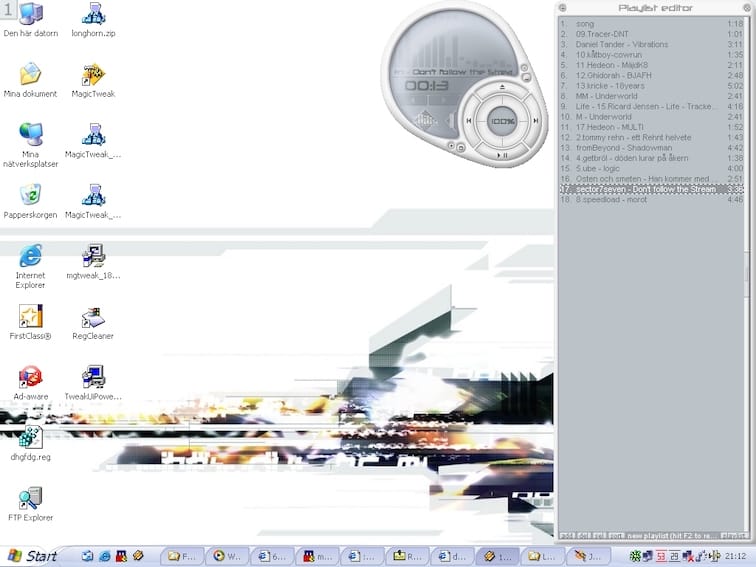Screen dimensions: 756x567
Task: Click the previous track button on player
Action: coord(469,121)
